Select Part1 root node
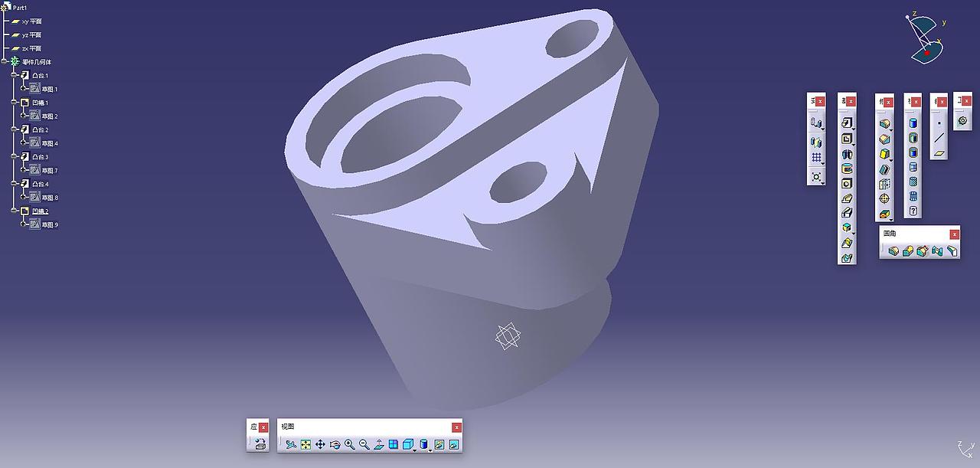 click(20, 8)
